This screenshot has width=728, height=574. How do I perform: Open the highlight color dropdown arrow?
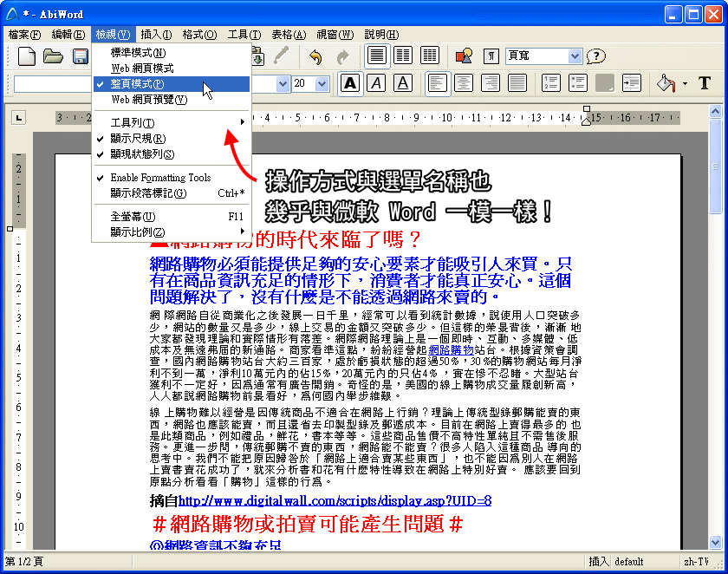coord(686,84)
